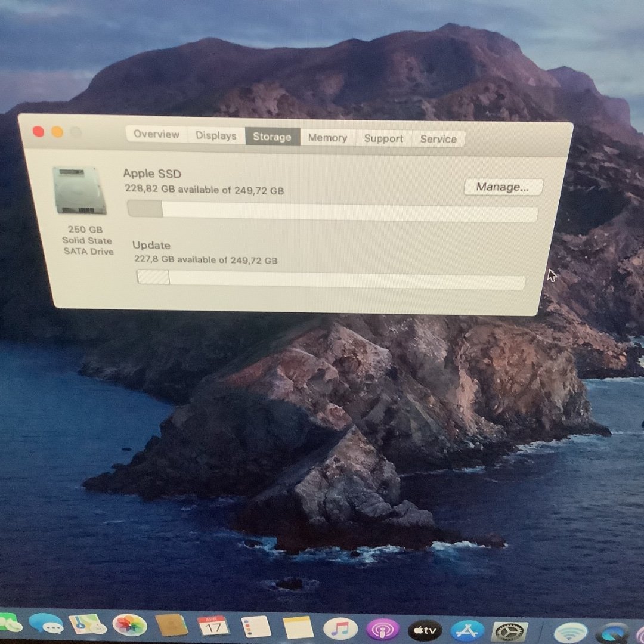Click the SSD drive icon in Storage
Screen dimensions: 644x644
pyautogui.click(x=79, y=191)
